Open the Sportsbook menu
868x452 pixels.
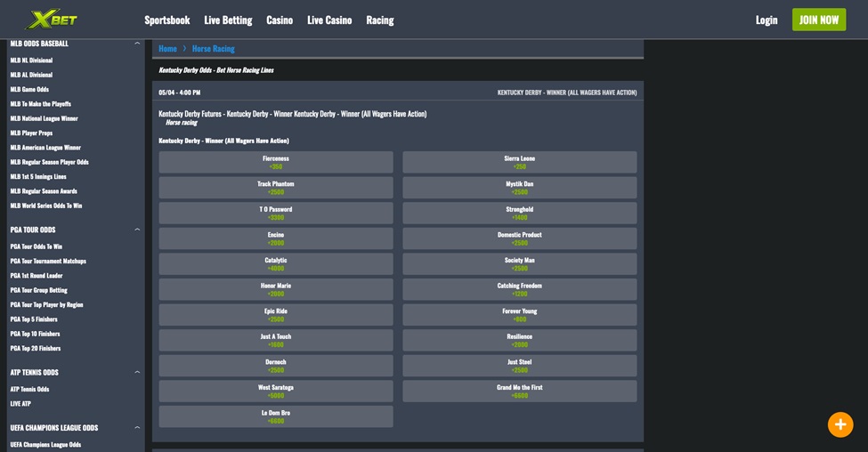coord(167,20)
